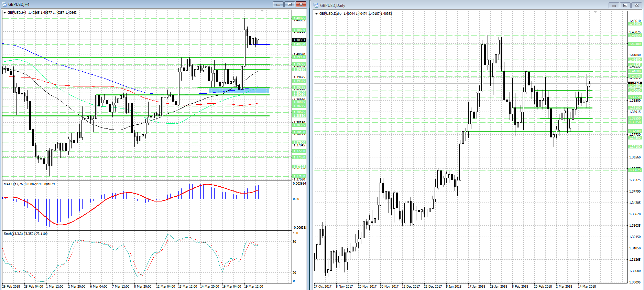Click the 20 level on the Stochastic scale
644x290 pixels.
pos(294,273)
